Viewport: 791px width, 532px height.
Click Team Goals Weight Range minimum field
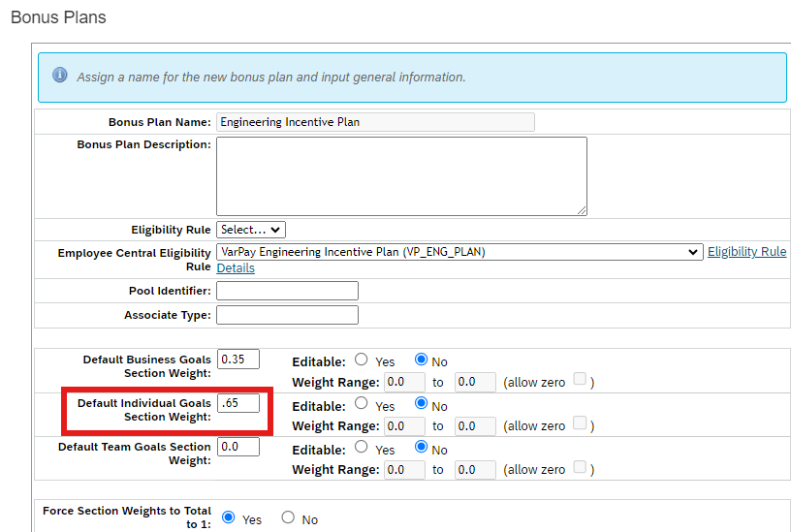[404, 470]
